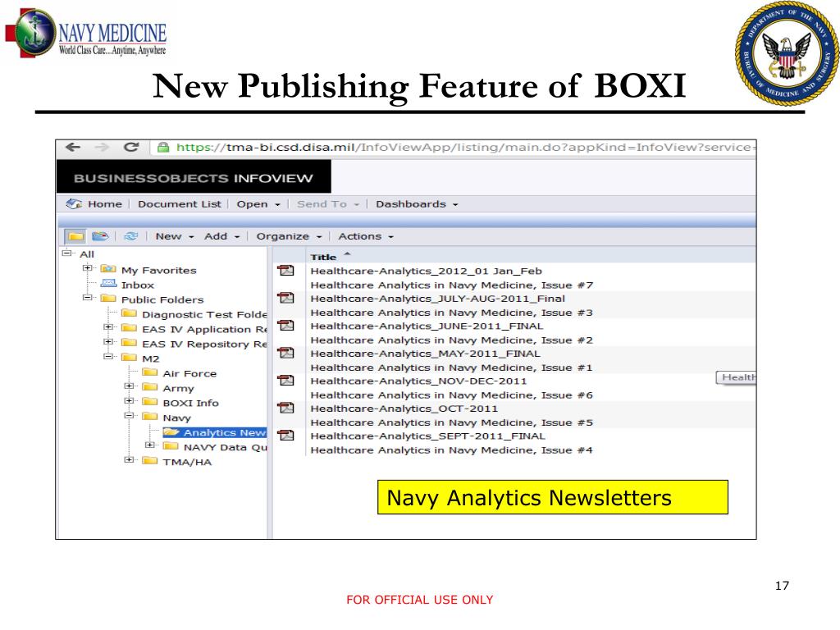Click description text ending Issue #1
The height and width of the screenshot is (630, 840).
tap(452, 367)
